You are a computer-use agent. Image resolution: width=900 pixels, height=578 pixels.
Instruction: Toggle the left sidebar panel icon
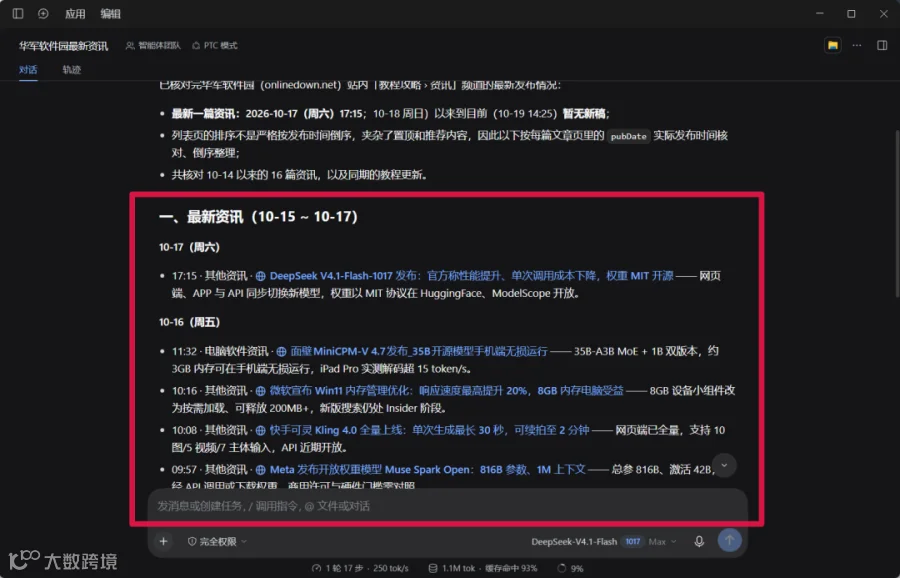tap(18, 13)
